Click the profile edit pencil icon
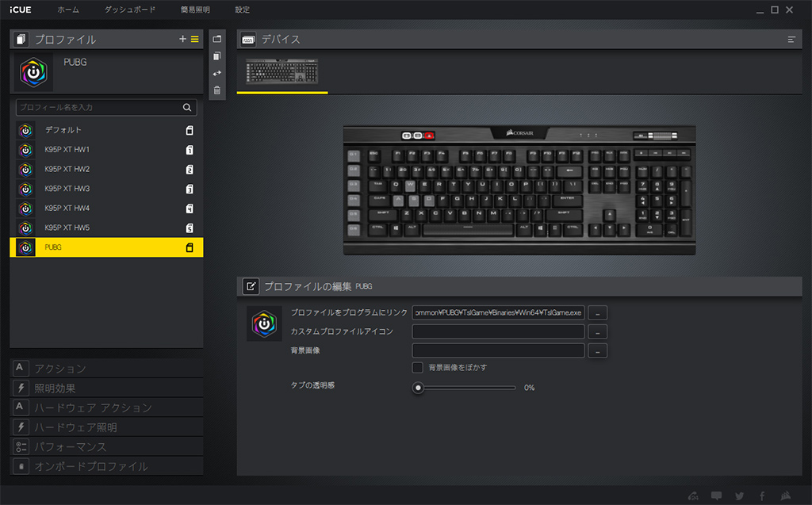This screenshot has width=812, height=505. 251,286
